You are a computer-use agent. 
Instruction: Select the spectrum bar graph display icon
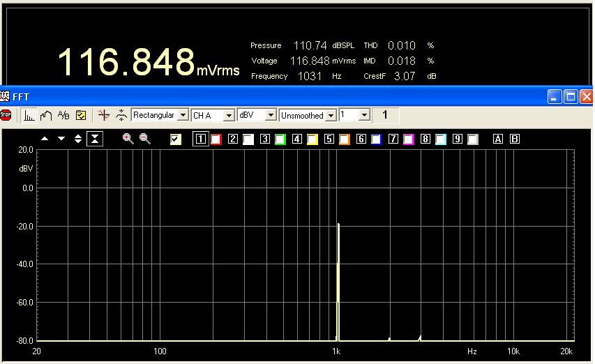click(29, 115)
